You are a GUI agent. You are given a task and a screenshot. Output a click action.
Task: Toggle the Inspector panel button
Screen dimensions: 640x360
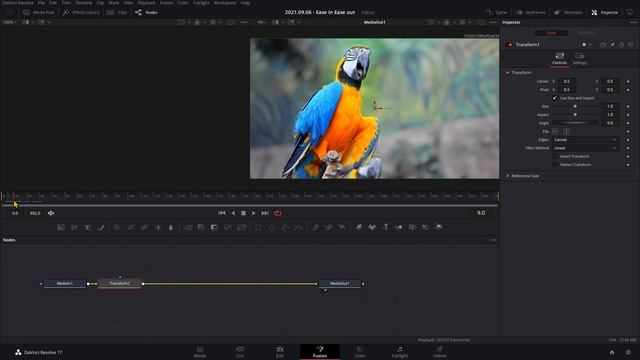tap(605, 12)
